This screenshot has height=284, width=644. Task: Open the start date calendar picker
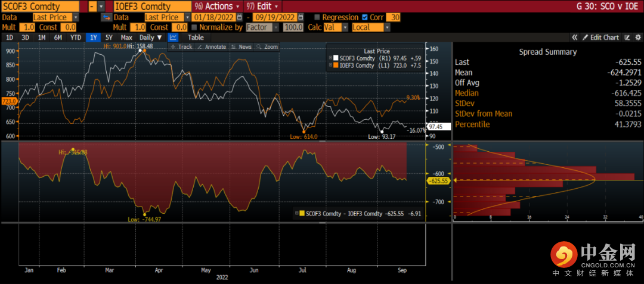[239, 18]
